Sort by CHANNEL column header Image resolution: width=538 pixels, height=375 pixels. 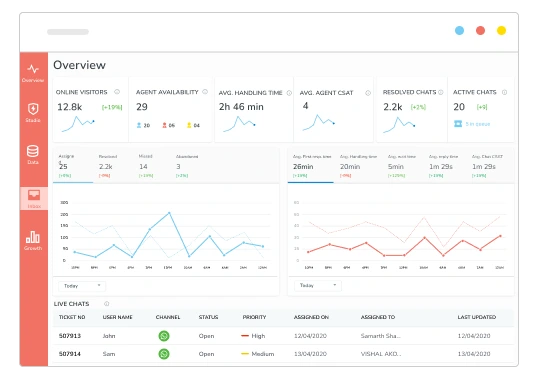(x=168, y=317)
